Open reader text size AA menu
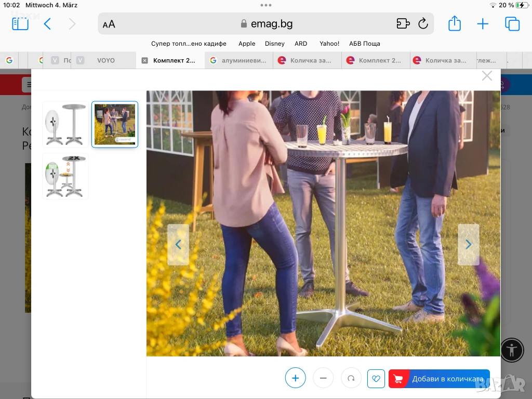 pos(109,24)
